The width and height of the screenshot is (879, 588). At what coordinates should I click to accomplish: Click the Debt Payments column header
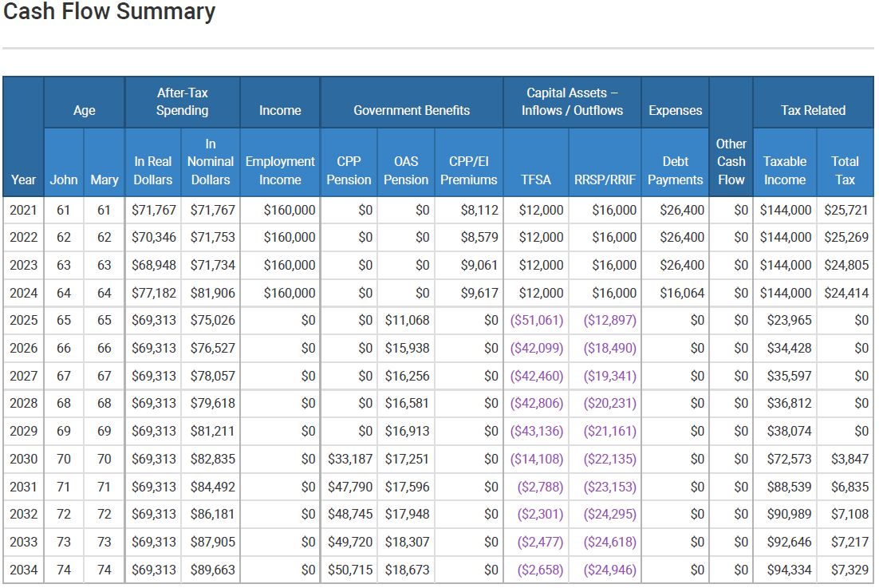(675, 171)
